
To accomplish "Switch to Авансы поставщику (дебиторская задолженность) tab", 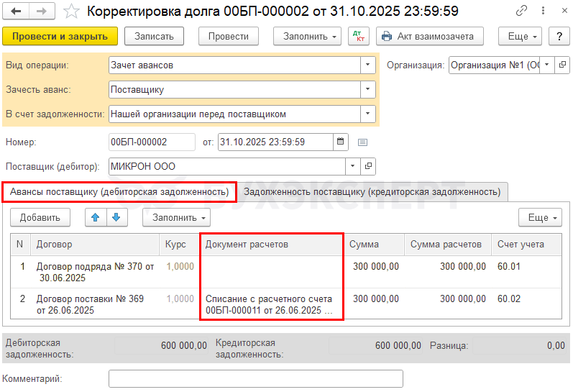I will click(x=119, y=192).
